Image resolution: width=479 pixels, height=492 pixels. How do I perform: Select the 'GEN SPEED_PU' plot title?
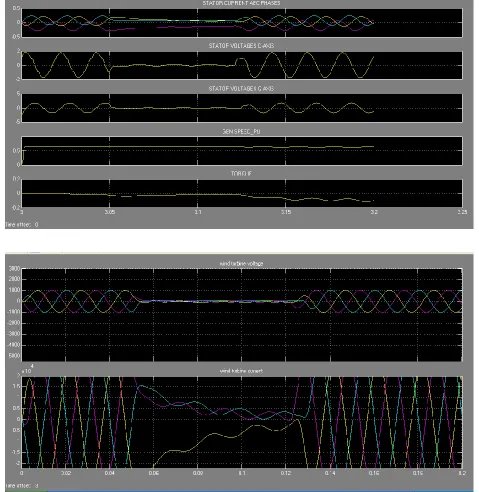point(241,131)
